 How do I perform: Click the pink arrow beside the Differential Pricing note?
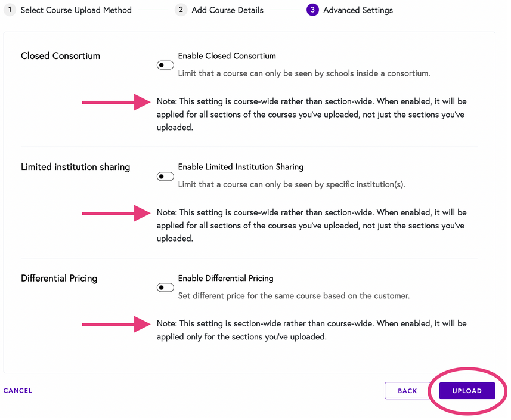116,324
